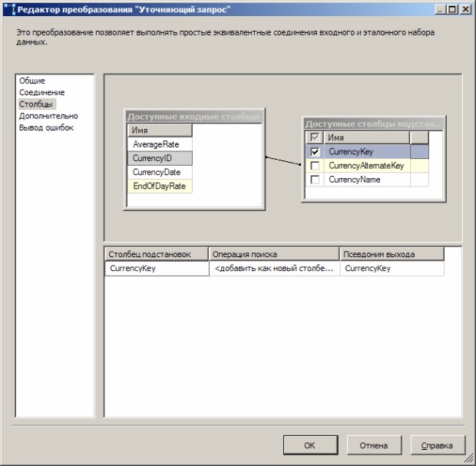Open help with Справка button
This screenshot has height=466, width=476.
438,445
